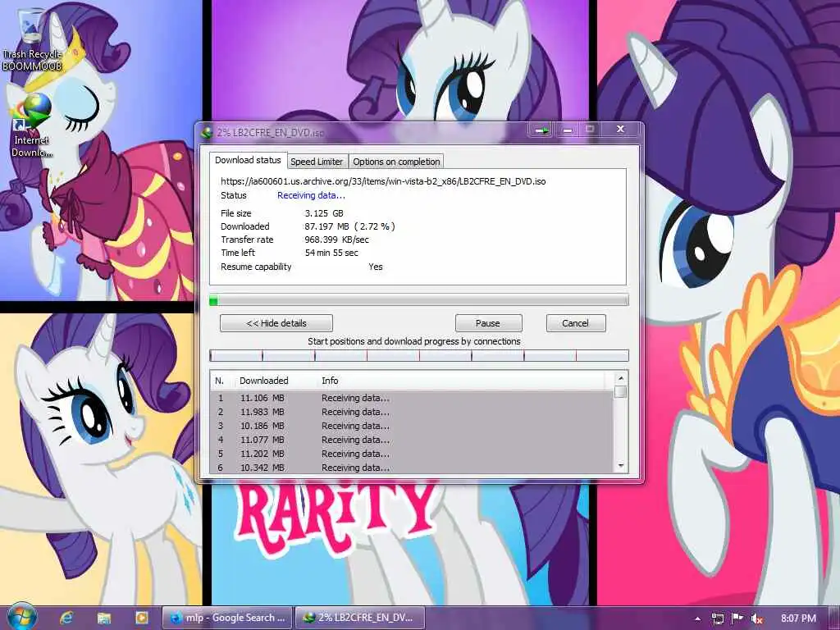Launch Internet Explorer from the taskbar
The width and height of the screenshot is (840, 630).
click(x=66, y=618)
